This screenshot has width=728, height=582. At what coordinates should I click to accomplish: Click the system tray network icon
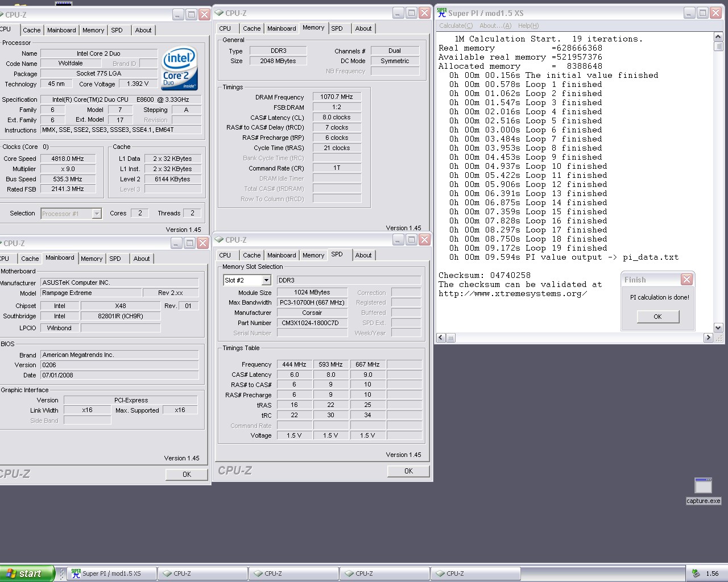click(696, 573)
